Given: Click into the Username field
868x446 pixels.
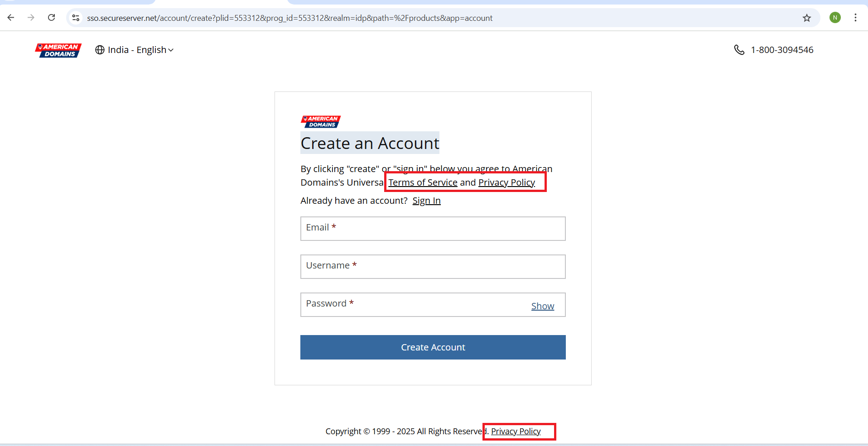Looking at the screenshot, I should [433, 267].
